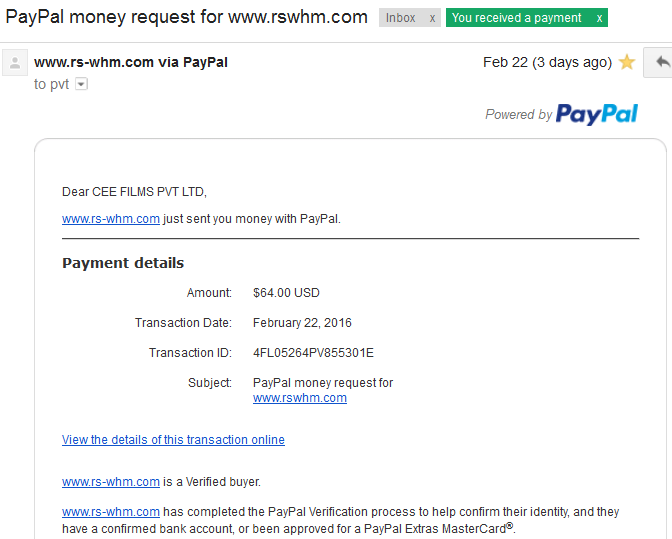Click the reply arrow icon

[x=662, y=62]
